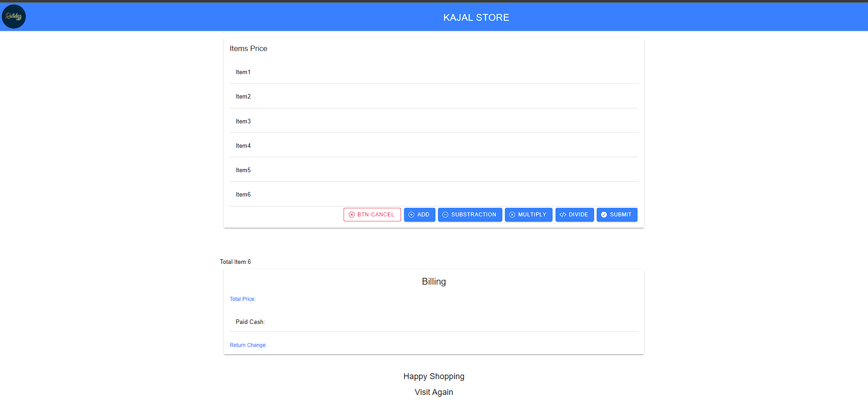The image size is (868, 408).
Task: Submit the item prices
Action: pos(617,215)
